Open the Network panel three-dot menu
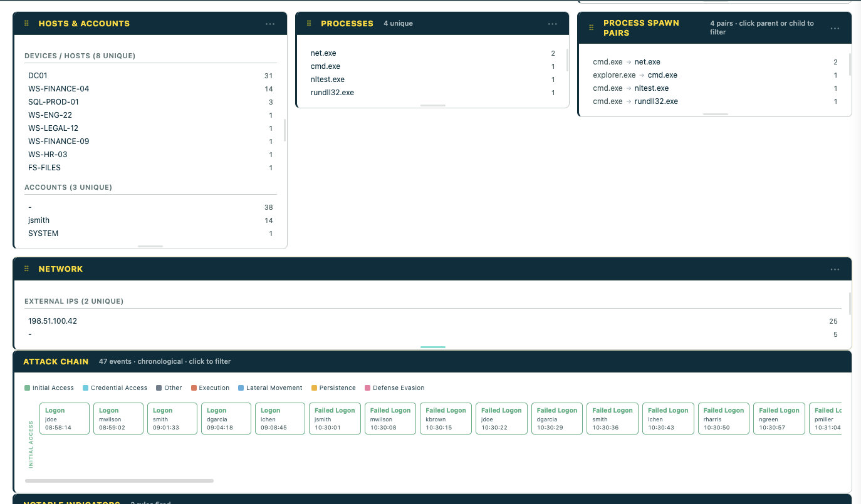This screenshot has width=861, height=504. (835, 269)
